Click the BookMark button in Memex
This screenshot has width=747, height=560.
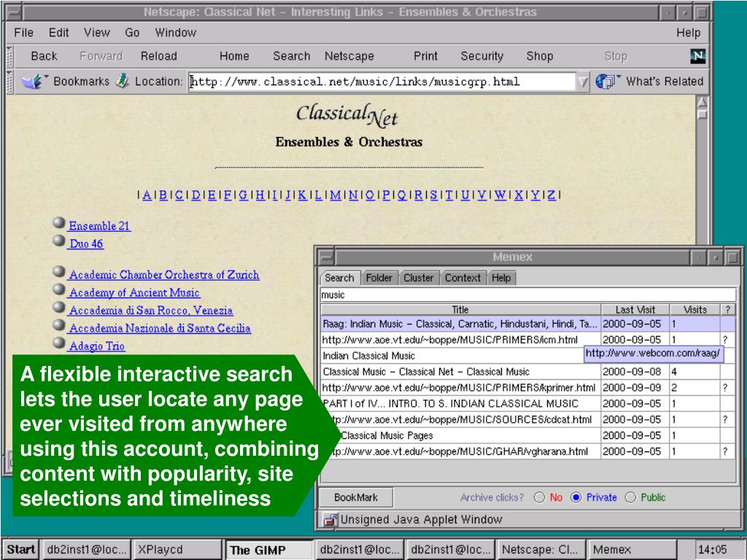coord(356,497)
